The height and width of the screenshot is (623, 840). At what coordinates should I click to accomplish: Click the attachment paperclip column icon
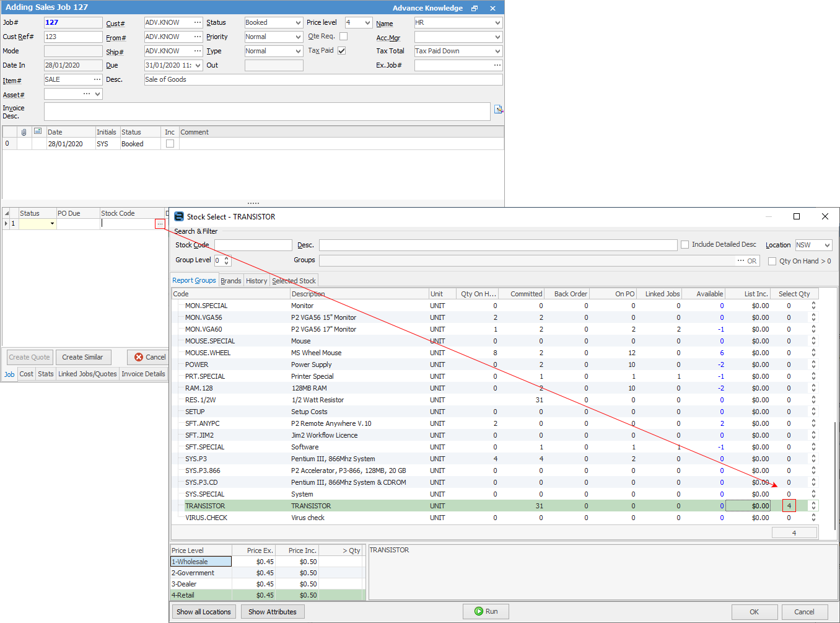point(24,132)
